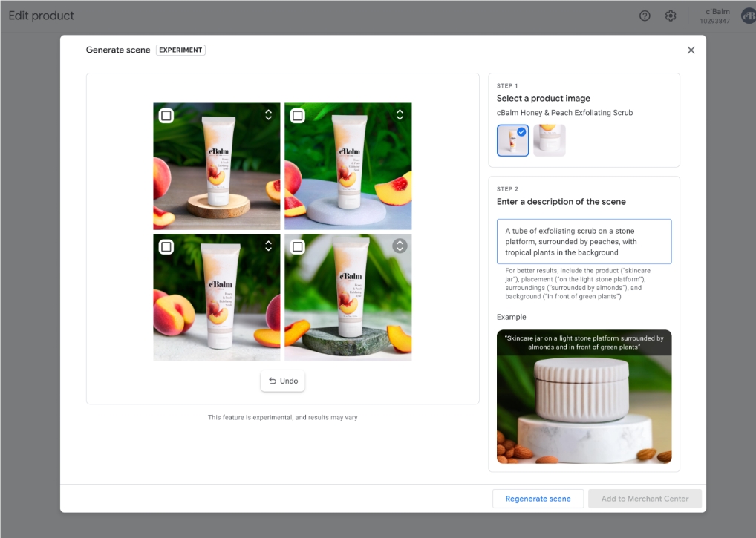Click the 'Generate scene' dialog title

pyautogui.click(x=118, y=50)
